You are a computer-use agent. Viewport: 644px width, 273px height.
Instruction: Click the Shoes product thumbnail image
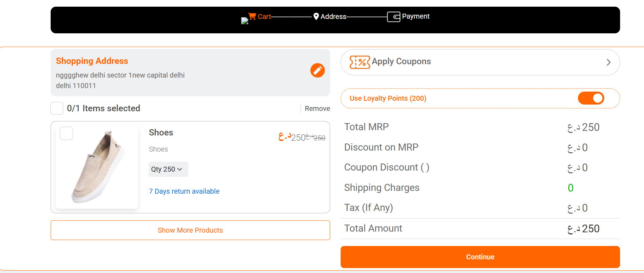coord(97,167)
